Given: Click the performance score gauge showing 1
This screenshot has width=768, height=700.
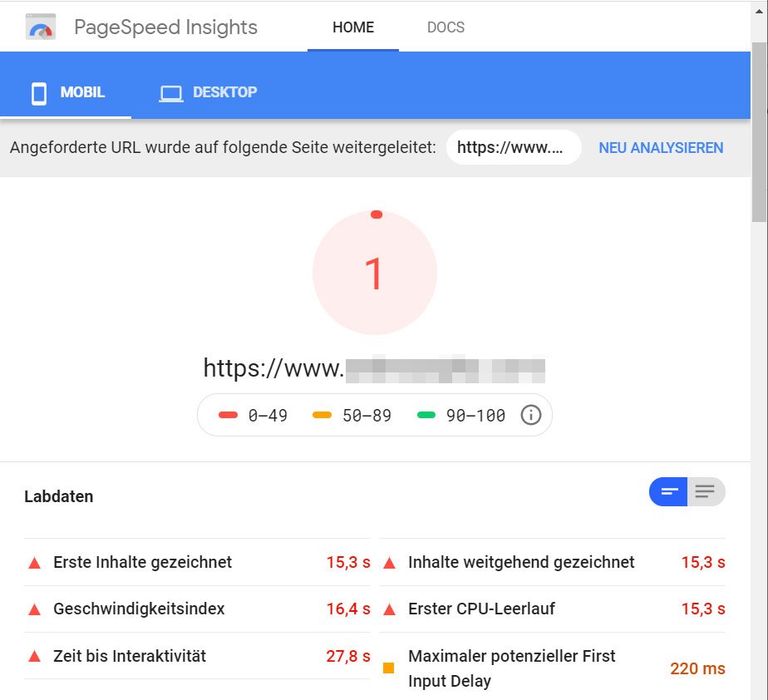Looking at the screenshot, I should point(375,273).
